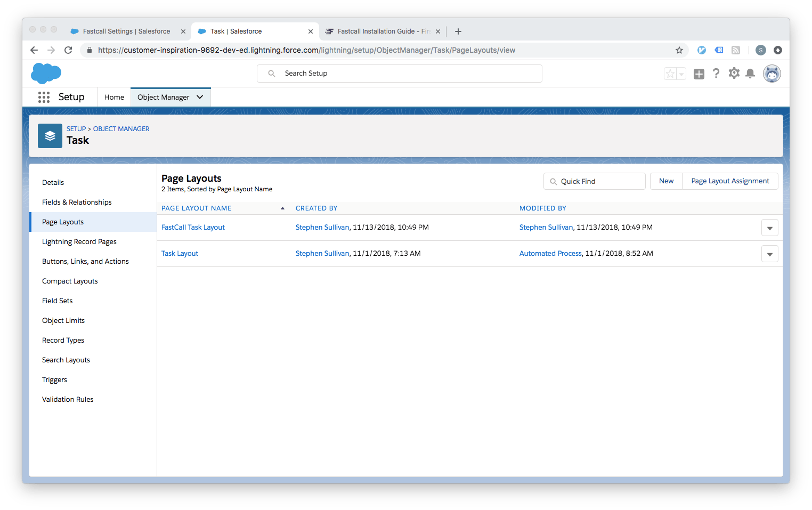Open the App Launcher grid icon
The image size is (812, 510).
[44, 97]
